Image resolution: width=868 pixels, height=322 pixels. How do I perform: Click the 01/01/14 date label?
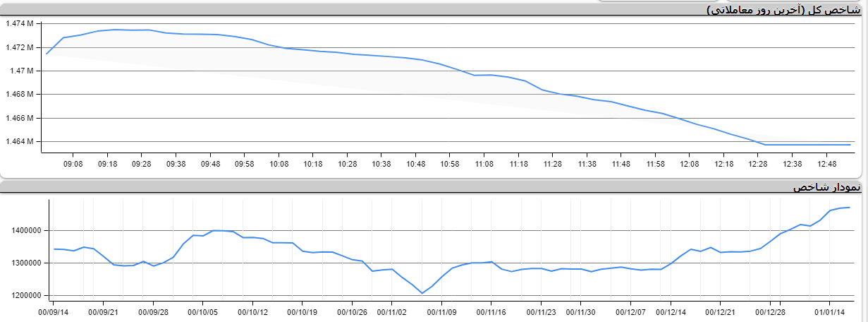[830, 311]
